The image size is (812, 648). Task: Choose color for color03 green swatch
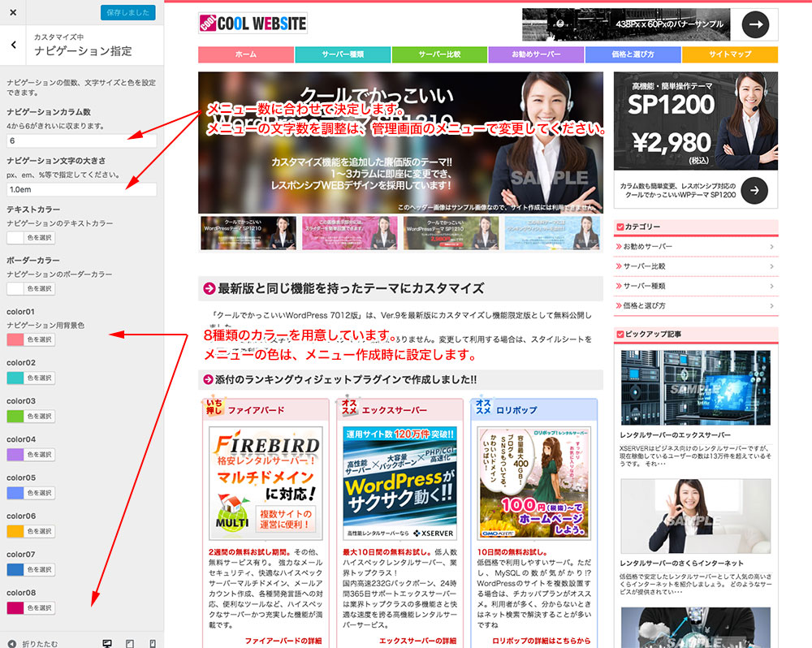31,416
